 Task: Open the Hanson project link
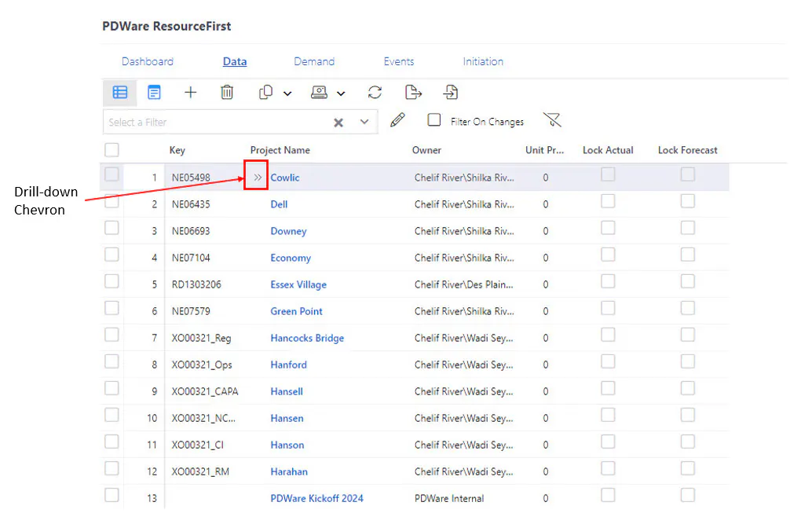coord(287,445)
